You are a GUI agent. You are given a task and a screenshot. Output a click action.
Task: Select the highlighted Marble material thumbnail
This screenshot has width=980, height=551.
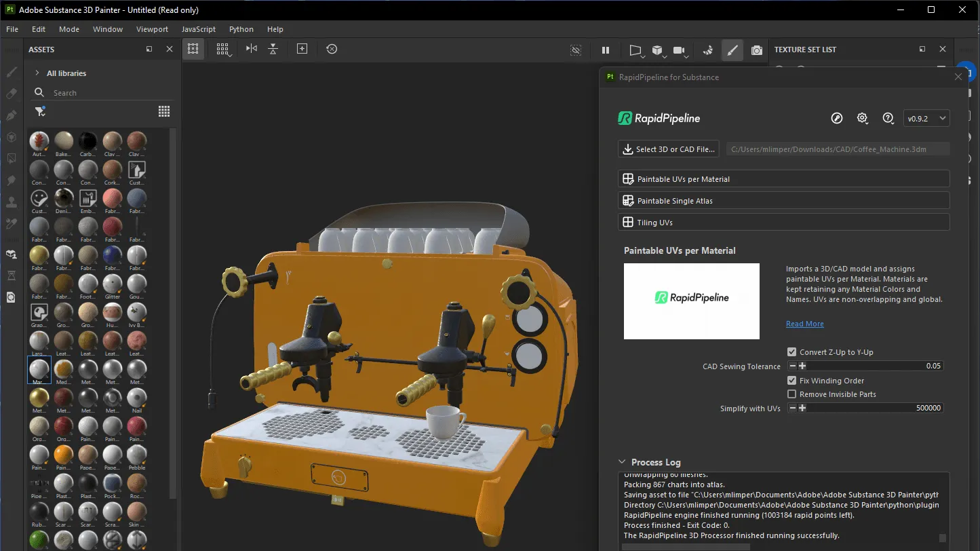click(x=39, y=370)
